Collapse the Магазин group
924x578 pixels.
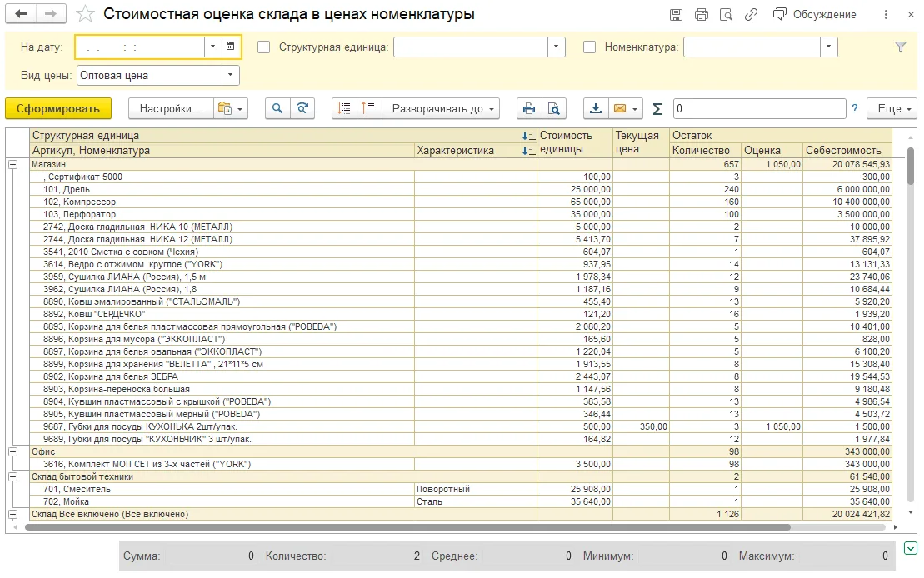(13, 164)
